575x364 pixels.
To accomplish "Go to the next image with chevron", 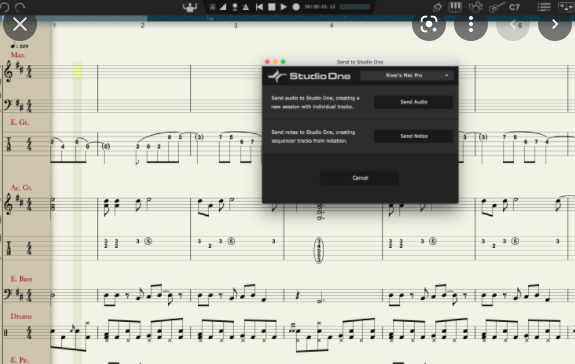I will pyautogui.click(x=555, y=25).
